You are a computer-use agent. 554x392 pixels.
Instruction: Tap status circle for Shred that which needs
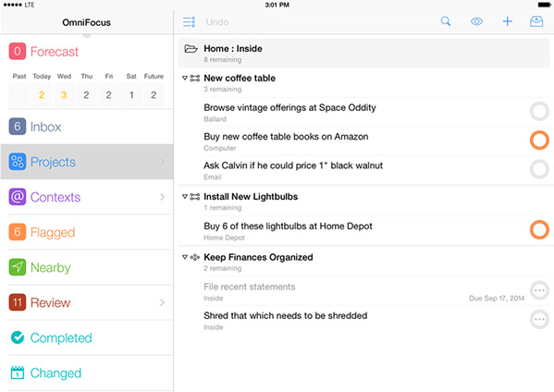(x=539, y=320)
